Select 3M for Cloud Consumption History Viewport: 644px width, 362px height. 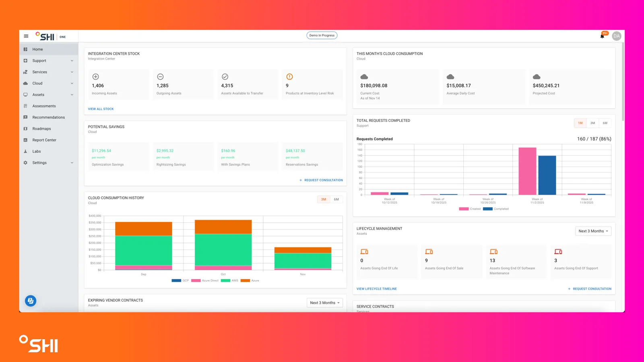coord(324,199)
